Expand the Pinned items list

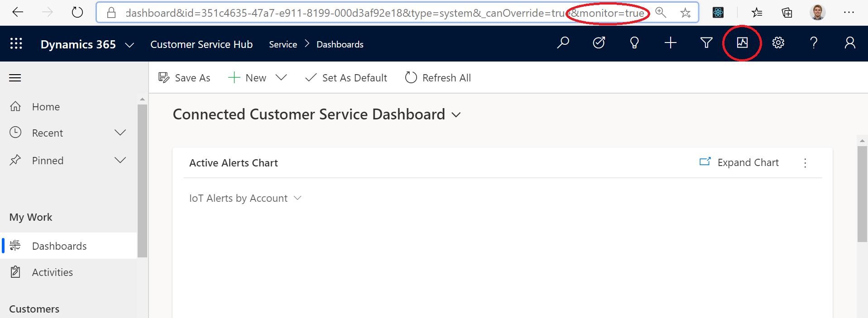(120, 160)
